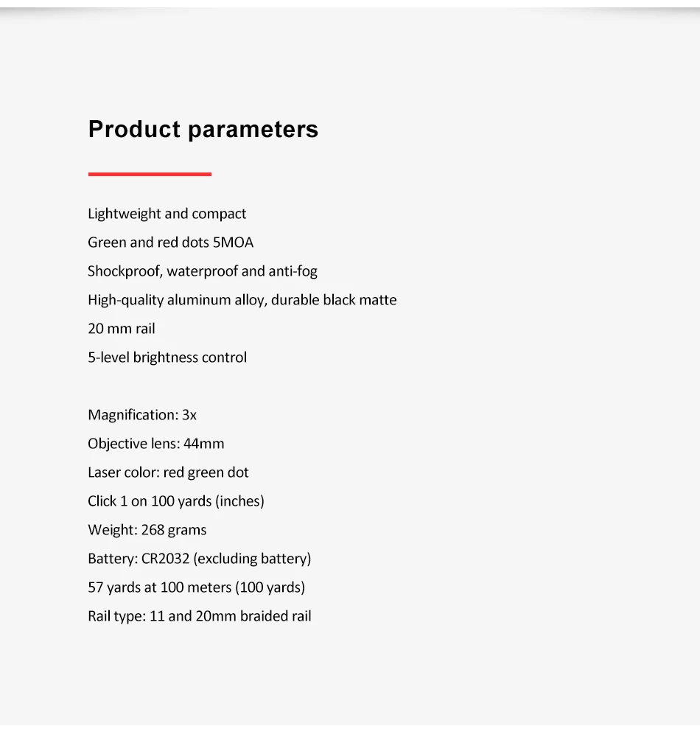
Task: Click Shockproof, waterproof and anti-fog line
Action: (x=203, y=271)
